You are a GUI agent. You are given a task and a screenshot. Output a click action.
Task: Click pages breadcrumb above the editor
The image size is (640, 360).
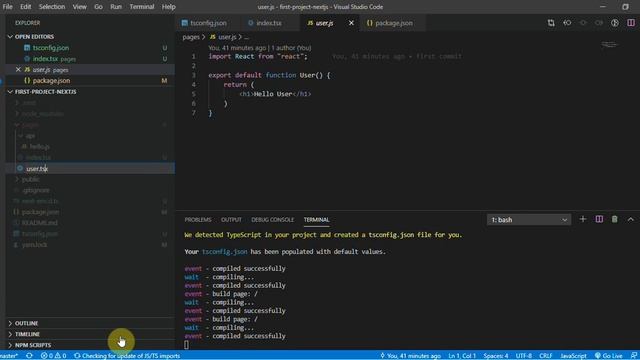click(191, 37)
